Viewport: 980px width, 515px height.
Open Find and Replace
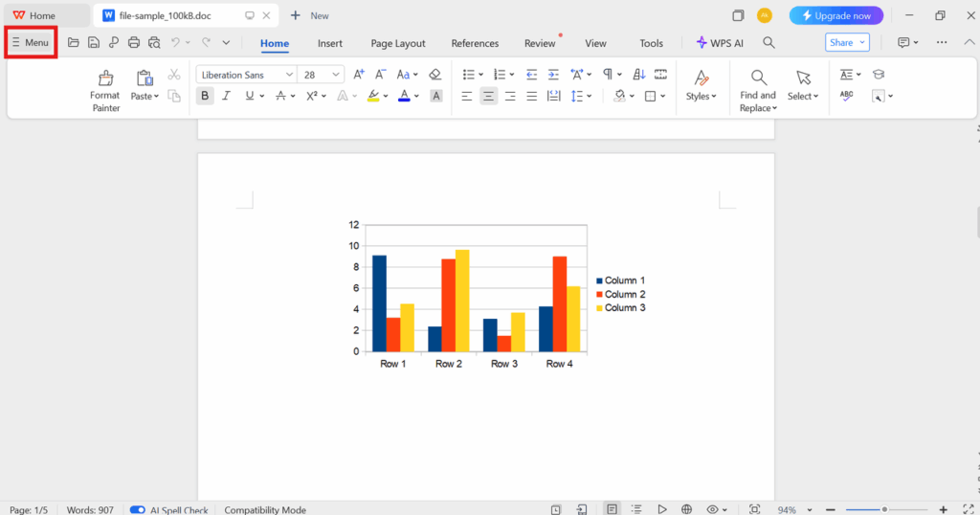tap(758, 91)
